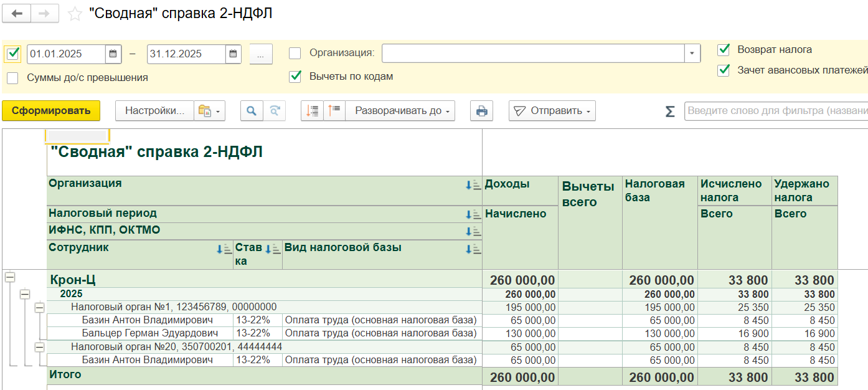The height and width of the screenshot is (390, 868).
Task: Toggle 'Возврат налога' checkbox
Action: [x=724, y=50]
